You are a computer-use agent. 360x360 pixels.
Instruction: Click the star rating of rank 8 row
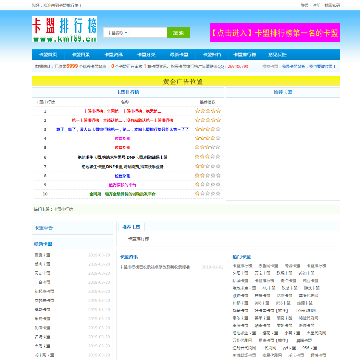point(208,175)
